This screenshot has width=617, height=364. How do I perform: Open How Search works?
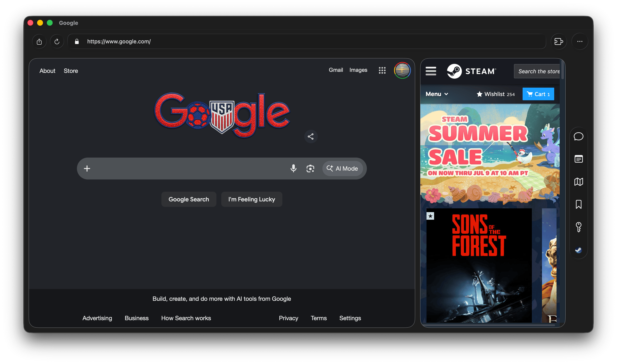186,318
